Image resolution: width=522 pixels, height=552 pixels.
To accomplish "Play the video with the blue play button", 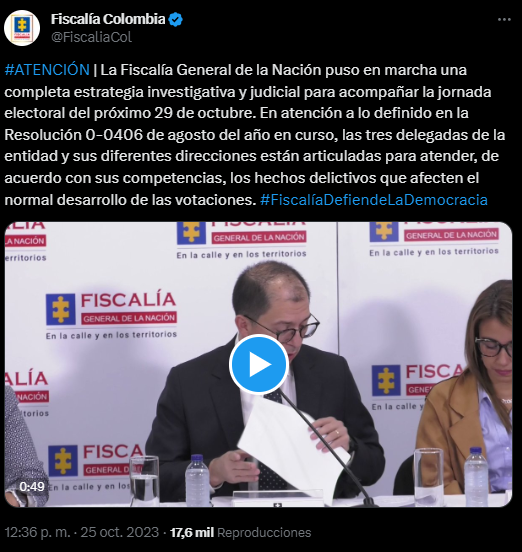I will [259, 364].
